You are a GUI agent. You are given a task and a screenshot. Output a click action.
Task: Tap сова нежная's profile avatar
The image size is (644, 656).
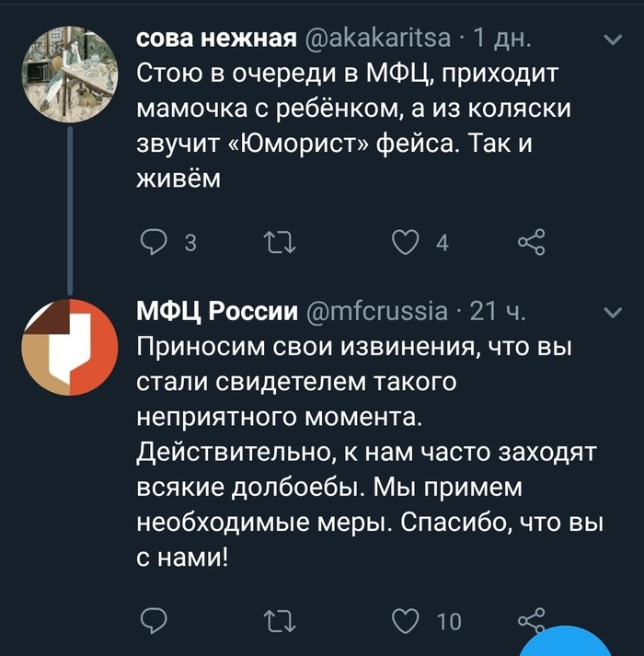click(x=69, y=70)
